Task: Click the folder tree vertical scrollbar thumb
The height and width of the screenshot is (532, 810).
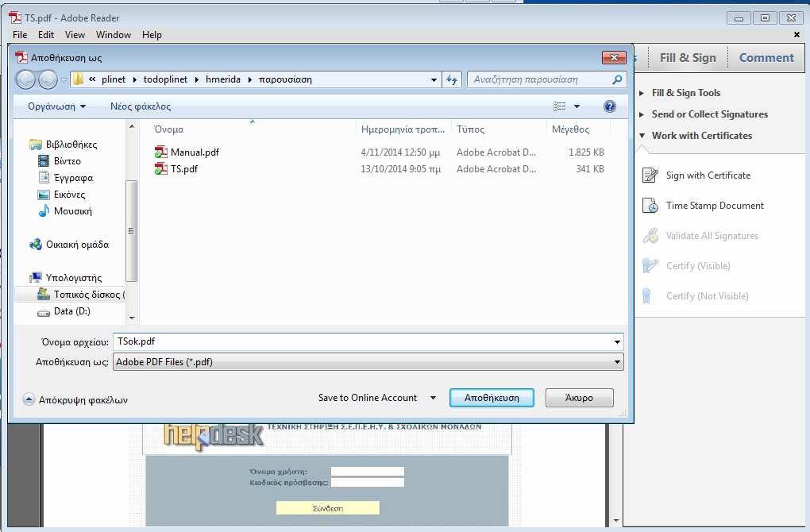Action: pyautogui.click(x=131, y=231)
